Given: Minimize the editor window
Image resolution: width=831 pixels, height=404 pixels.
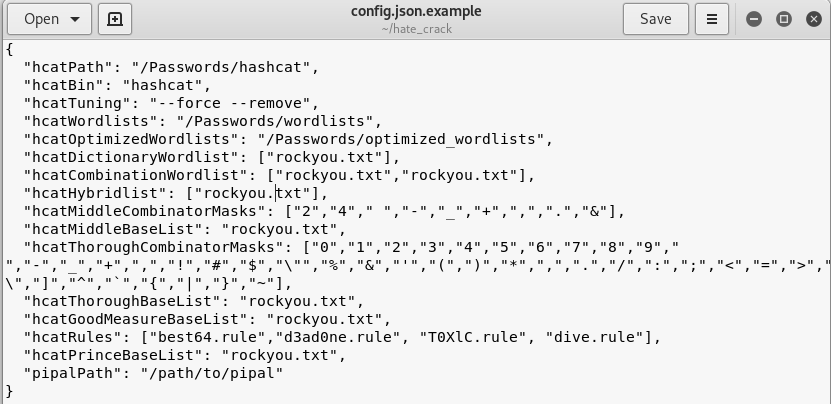Looking at the screenshot, I should pyautogui.click(x=754, y=19).
